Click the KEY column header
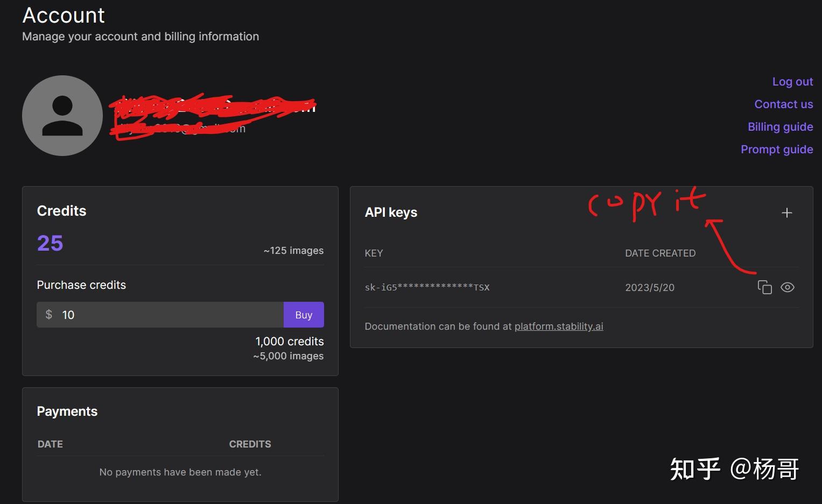The image size is (822, 504). pos(374,253)
